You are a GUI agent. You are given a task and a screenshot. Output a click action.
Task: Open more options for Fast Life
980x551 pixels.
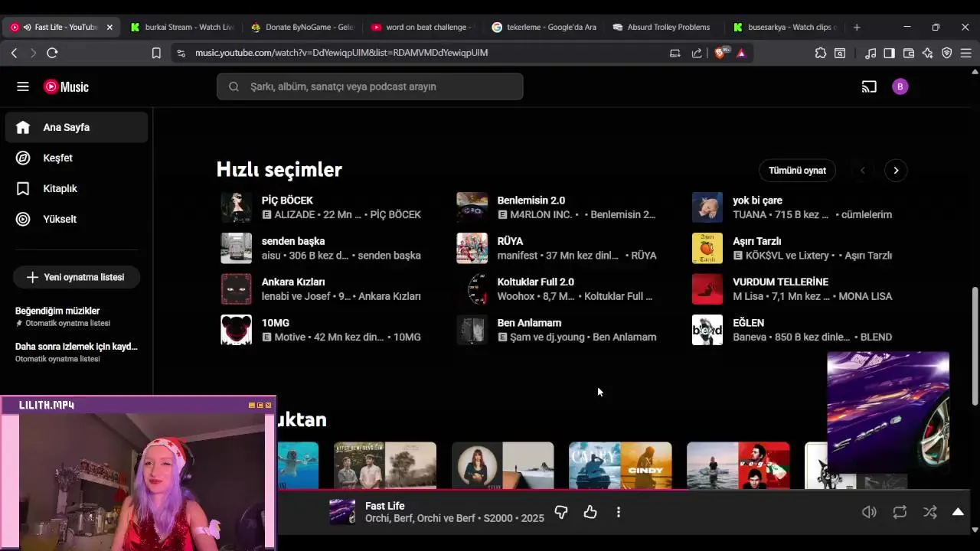pos(619,512)
